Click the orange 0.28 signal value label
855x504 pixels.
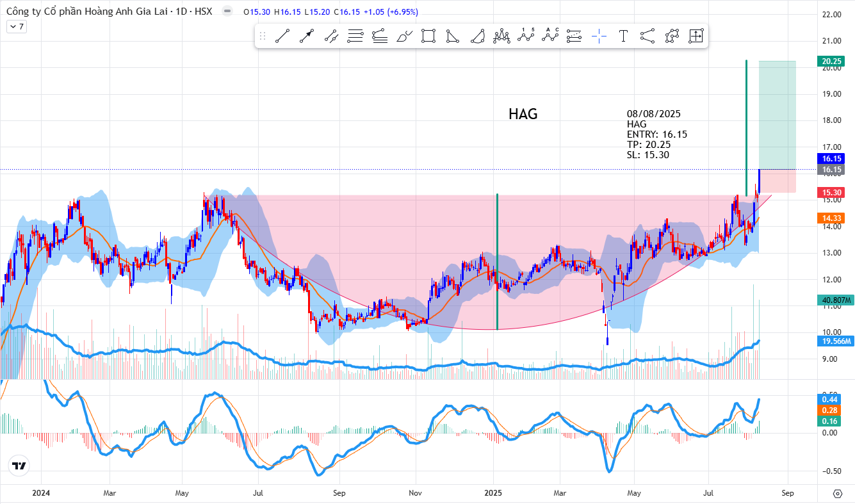tap(831, 410)
